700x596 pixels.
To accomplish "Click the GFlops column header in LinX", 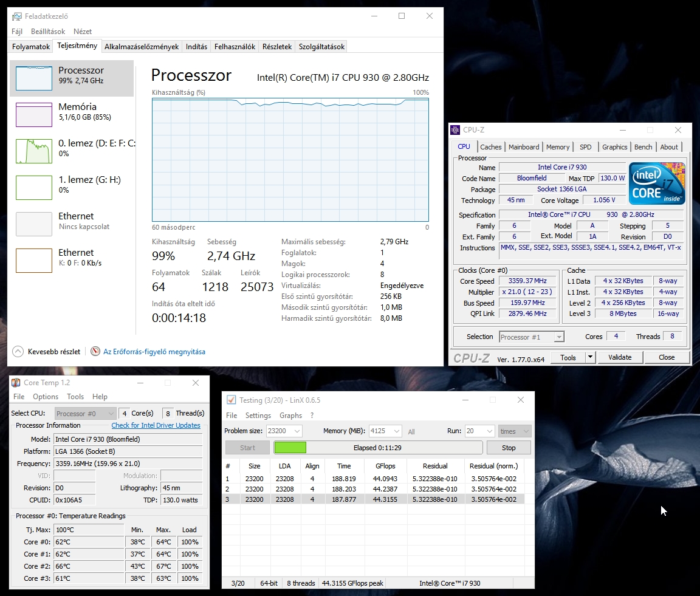I will 385,465.
